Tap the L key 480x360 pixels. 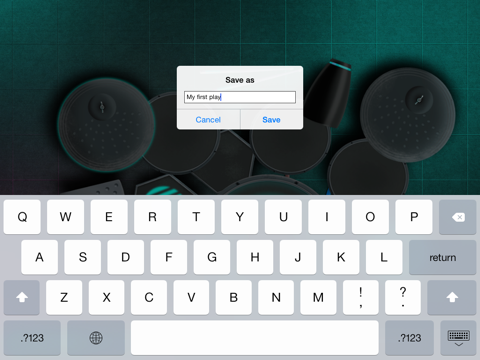[x=384, y=257]
